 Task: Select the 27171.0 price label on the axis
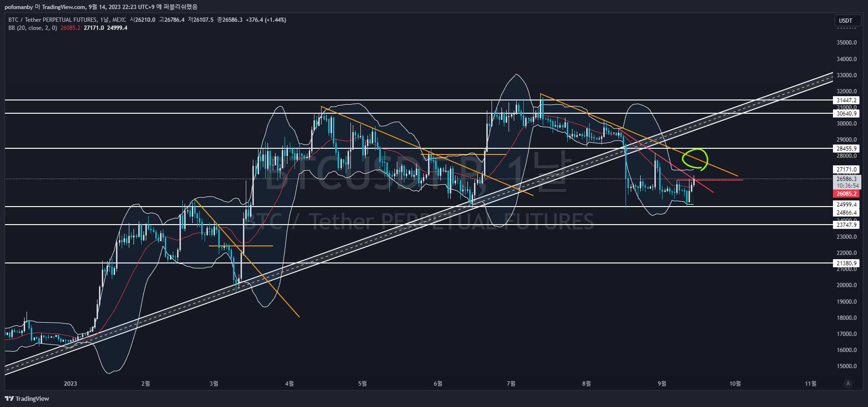846,169
